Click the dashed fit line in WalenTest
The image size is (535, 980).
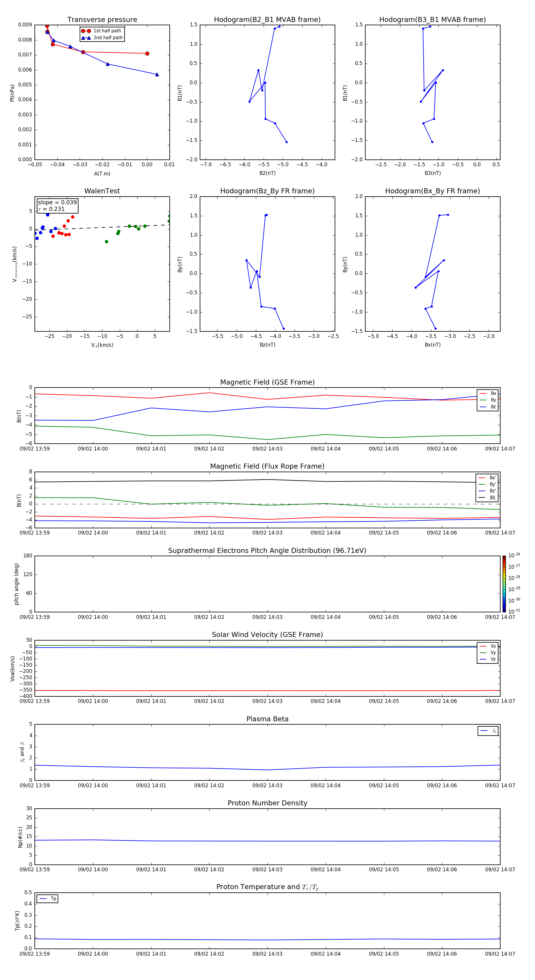point(102,227)
